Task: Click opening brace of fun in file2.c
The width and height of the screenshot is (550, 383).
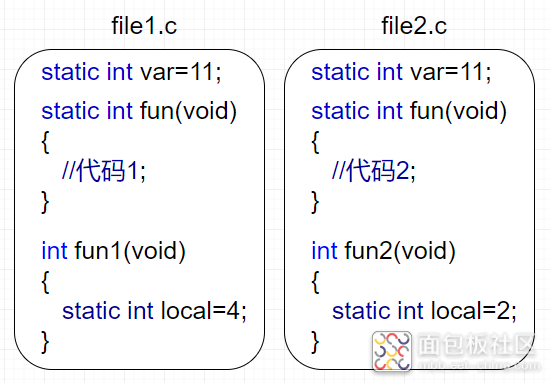Action: (315, 142)
